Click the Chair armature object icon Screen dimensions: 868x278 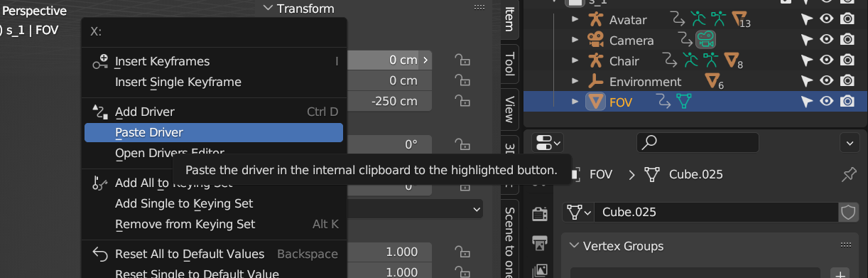595,60
